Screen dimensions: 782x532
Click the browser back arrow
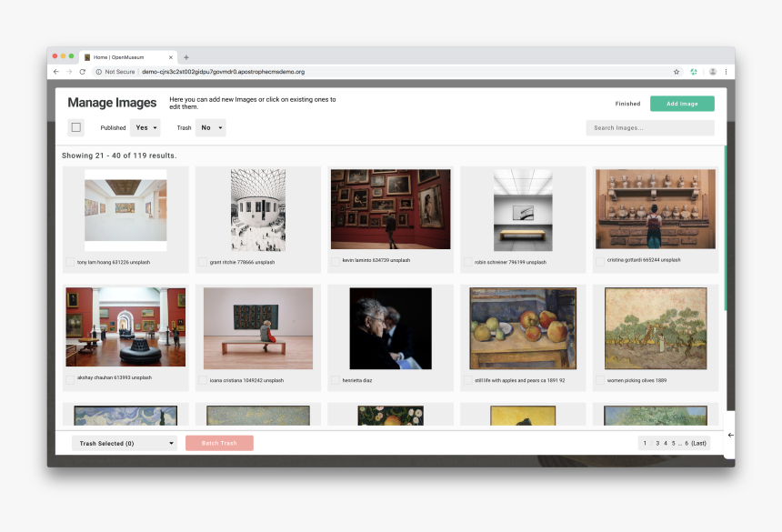[56, 72]
